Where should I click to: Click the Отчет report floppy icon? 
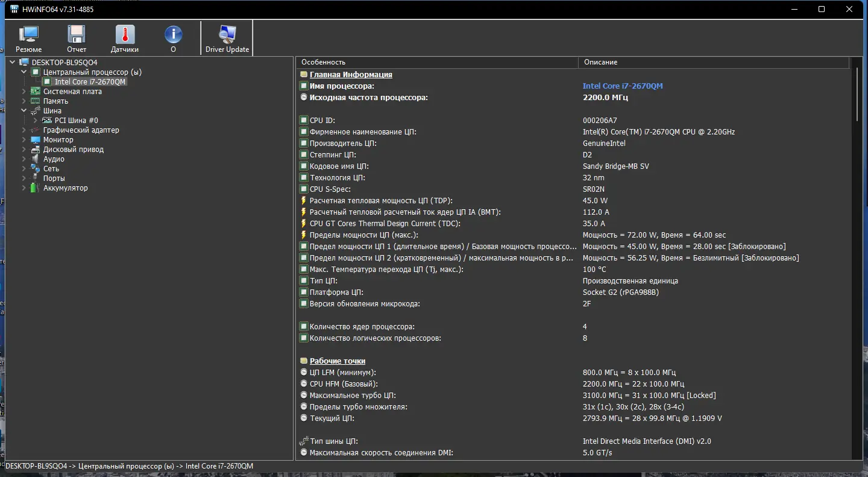pos(77,39)
